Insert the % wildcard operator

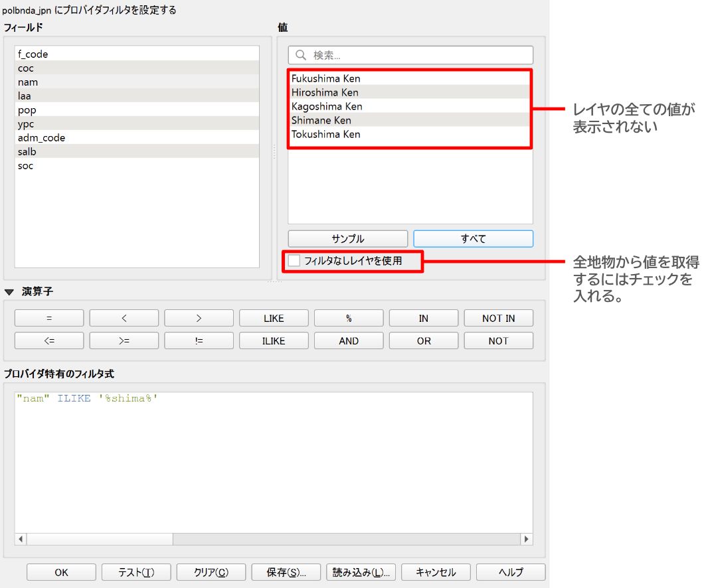pos(349,318)
